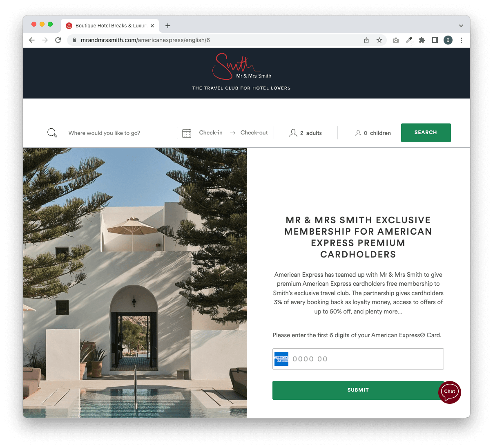Click the destination search text field
Viewport: 493px width, 448px height.
[x=118, y=133]
